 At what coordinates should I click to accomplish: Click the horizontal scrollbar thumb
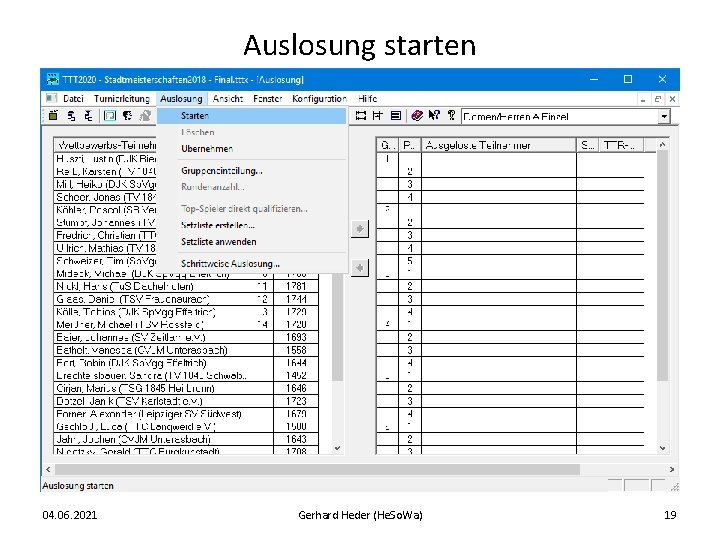coord(317,470)
